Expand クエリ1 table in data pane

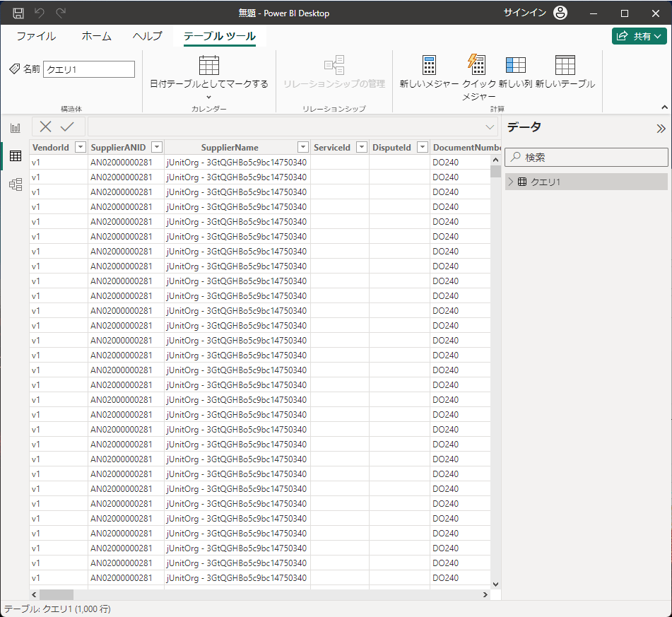pyautogui.click(x=510, y=182)
